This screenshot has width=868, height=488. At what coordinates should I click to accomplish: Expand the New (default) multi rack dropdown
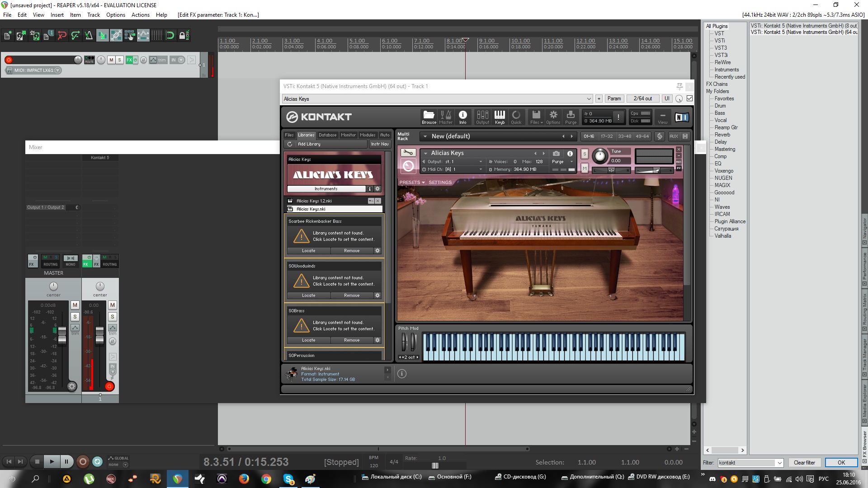tap(425, 136)
